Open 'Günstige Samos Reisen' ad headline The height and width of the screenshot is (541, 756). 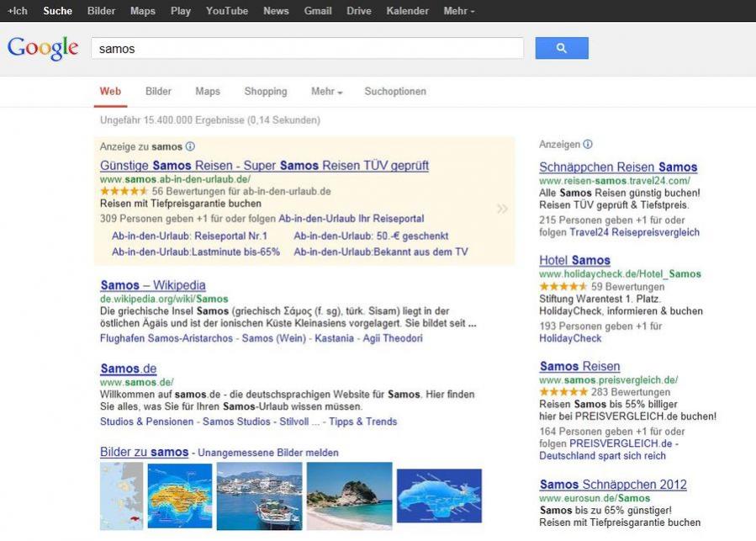(264, 166)
